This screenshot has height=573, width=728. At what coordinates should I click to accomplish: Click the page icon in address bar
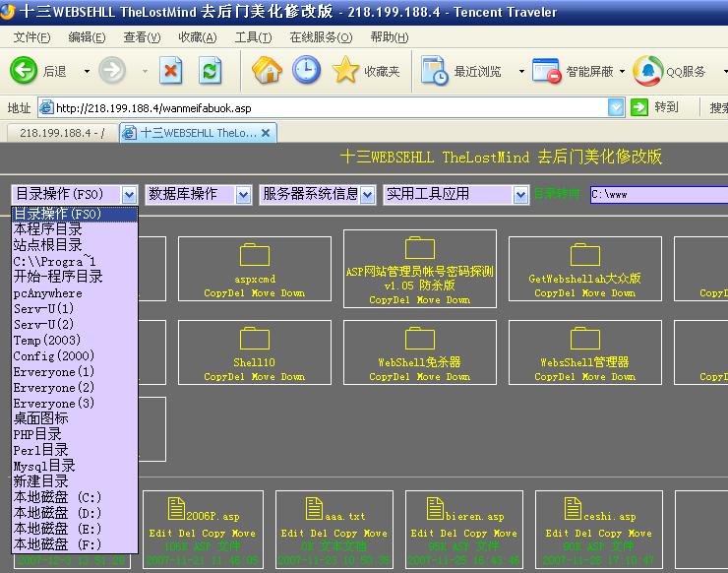tap(46, 108)
